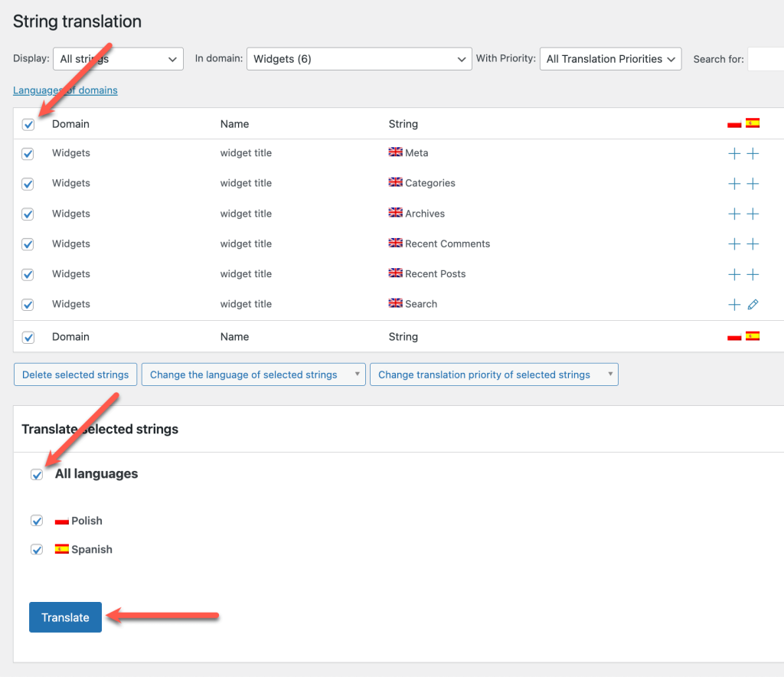Uncheck the Polish language checkbox
784x677 pixels.
37,521
